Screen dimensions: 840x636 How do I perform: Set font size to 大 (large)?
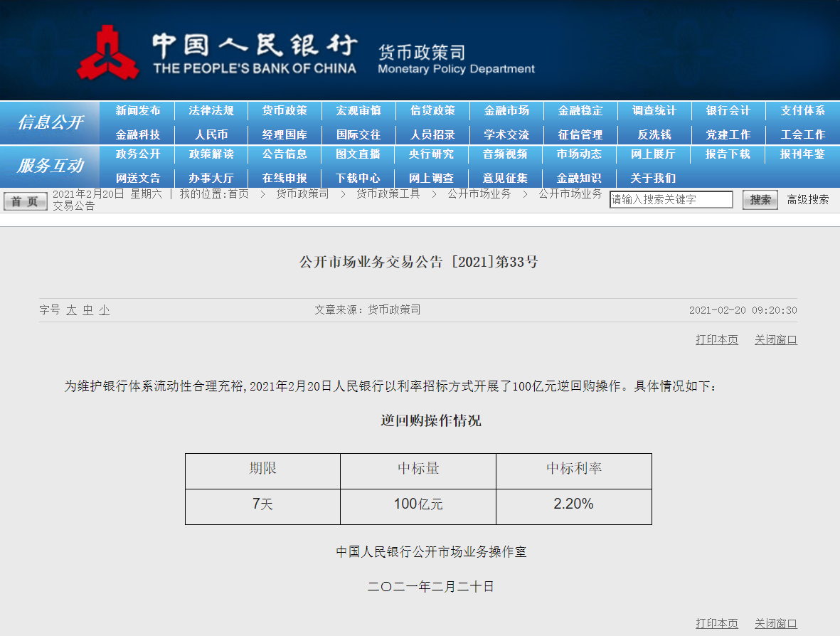[x=71, y=310]
